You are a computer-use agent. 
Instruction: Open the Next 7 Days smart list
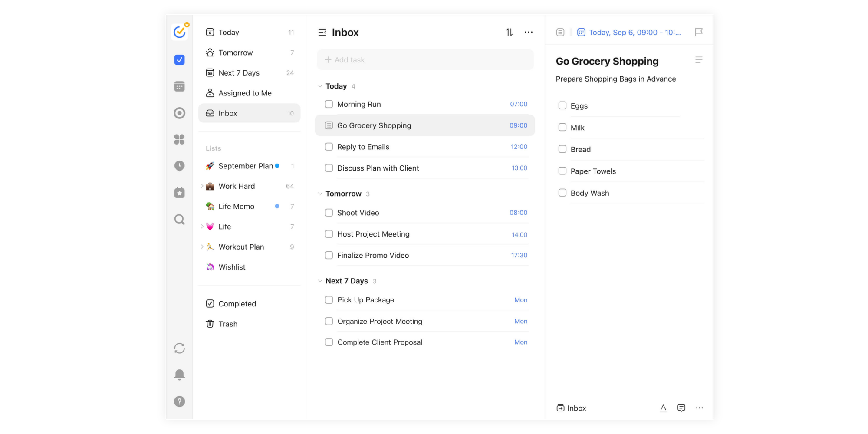pos(250,72)
